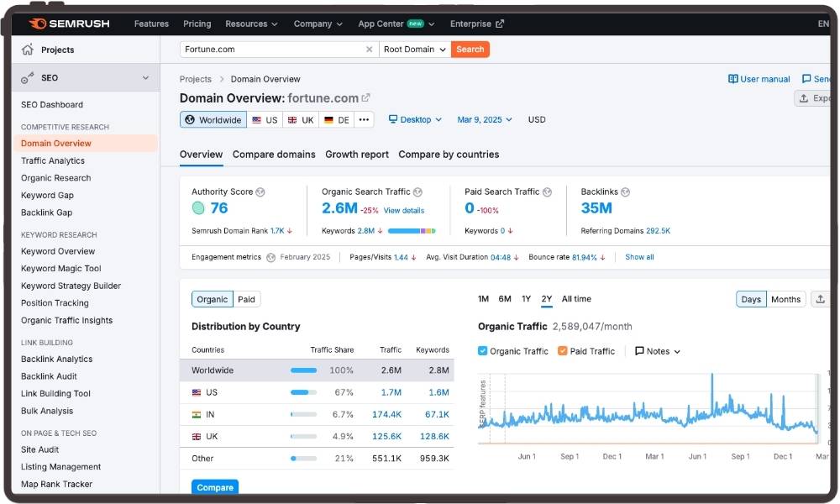Select the All time range
This screenshot has height=504, width=840.
click(576, 299)
